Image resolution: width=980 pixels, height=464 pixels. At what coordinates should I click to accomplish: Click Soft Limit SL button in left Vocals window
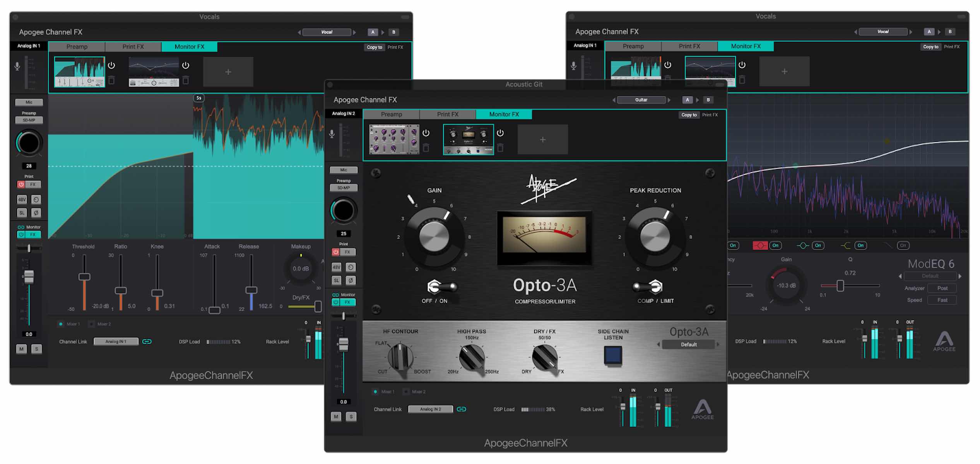click(22, 213)
